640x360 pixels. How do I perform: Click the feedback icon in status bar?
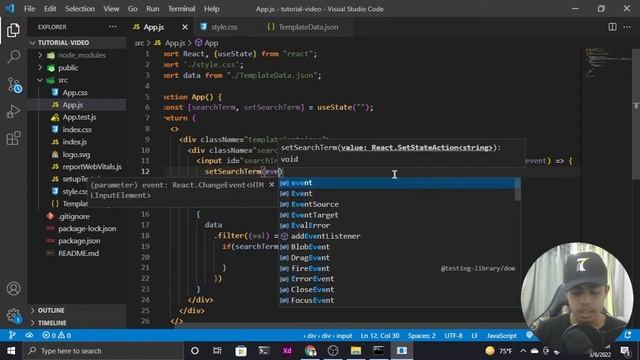529,335
